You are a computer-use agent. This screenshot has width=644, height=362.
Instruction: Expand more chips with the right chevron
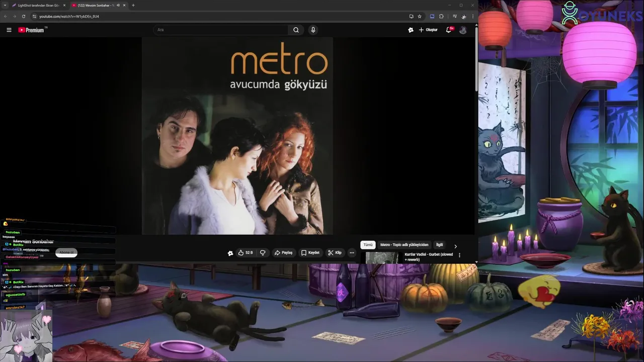pos(455,246)
